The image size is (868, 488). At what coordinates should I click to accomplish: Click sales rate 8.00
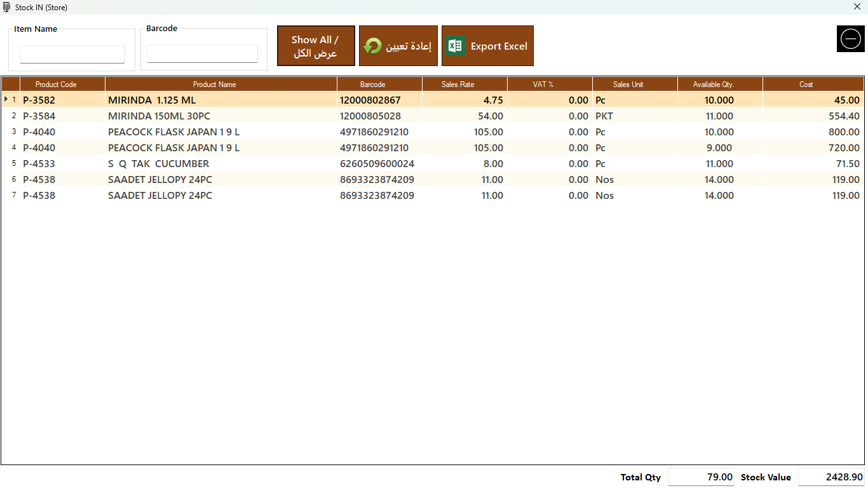(x=493, y=164)
